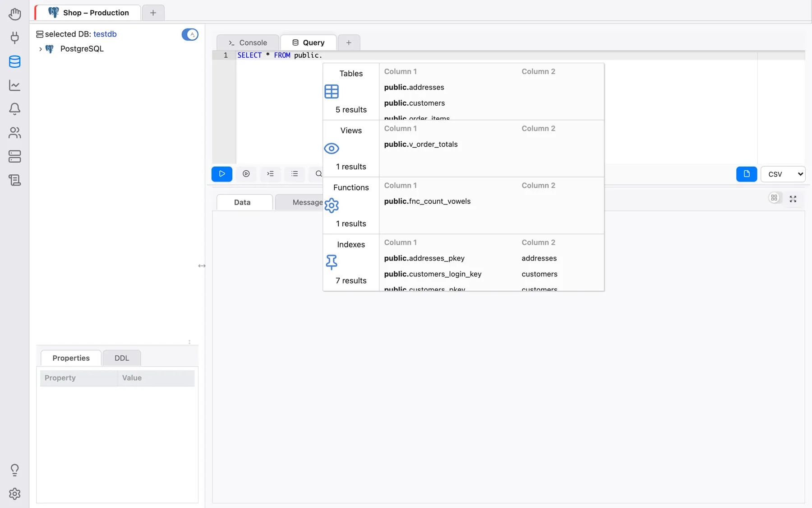
Task: Toggle the auto switch near selected DB
Action: [x=190, y=34]
